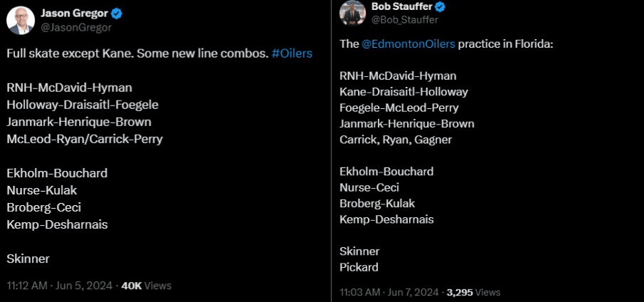The image size is (644, 302).
Task: View the 3,295 Views count
Action: pyautogui.click(x=473, y=292)
